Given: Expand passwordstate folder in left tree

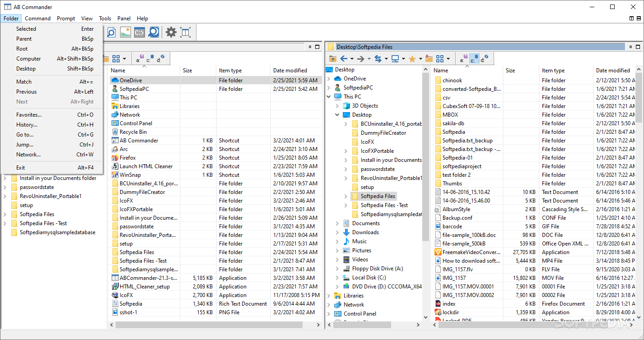Looking at the screenshot, I should (5, 187).
